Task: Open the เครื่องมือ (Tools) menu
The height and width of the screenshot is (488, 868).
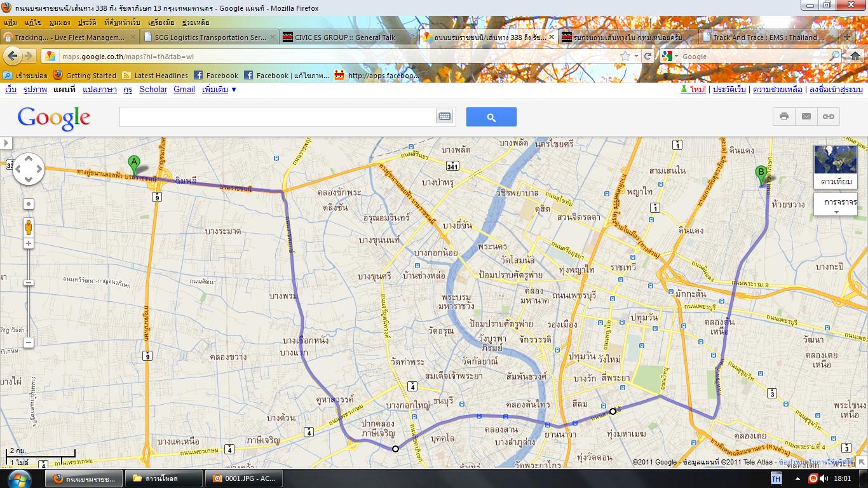Action: (x=161, y=22)
